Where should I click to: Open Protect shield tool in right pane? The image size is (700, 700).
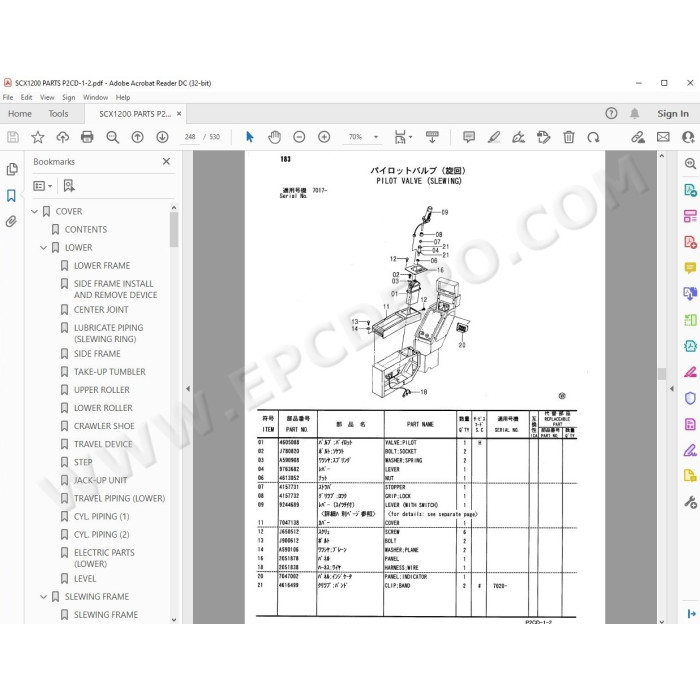click(690, 398)
